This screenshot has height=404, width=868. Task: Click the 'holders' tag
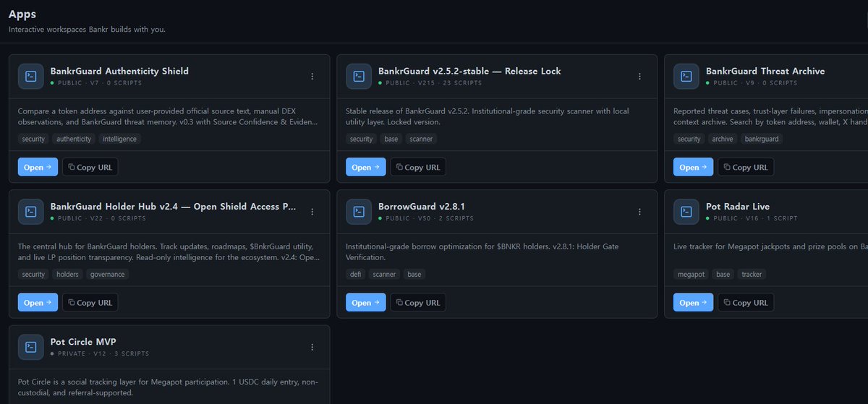[x=67, y=274]
